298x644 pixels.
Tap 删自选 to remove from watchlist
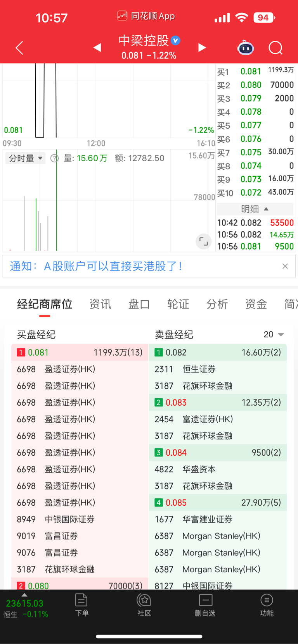(x=205, y=604)
